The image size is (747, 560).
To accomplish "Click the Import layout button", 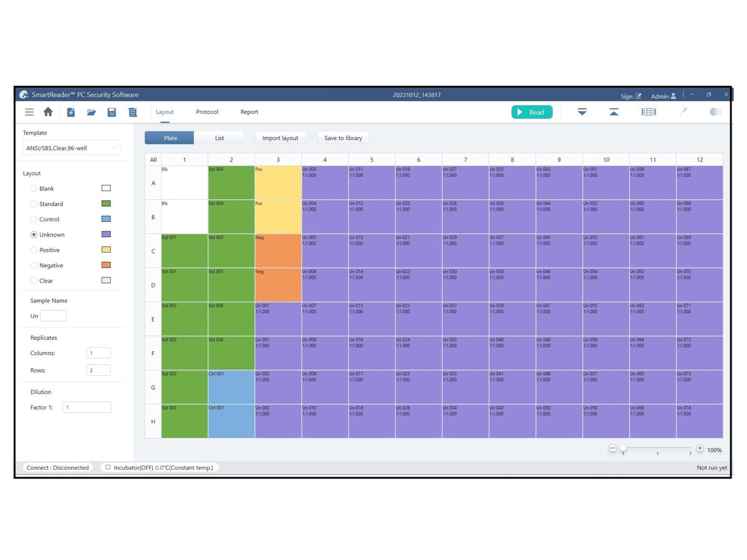I will pos(280,138).
